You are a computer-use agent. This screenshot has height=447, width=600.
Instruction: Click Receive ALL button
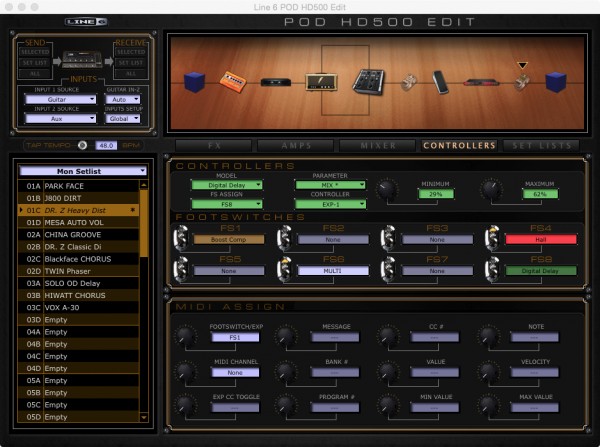tap(131, 73)
